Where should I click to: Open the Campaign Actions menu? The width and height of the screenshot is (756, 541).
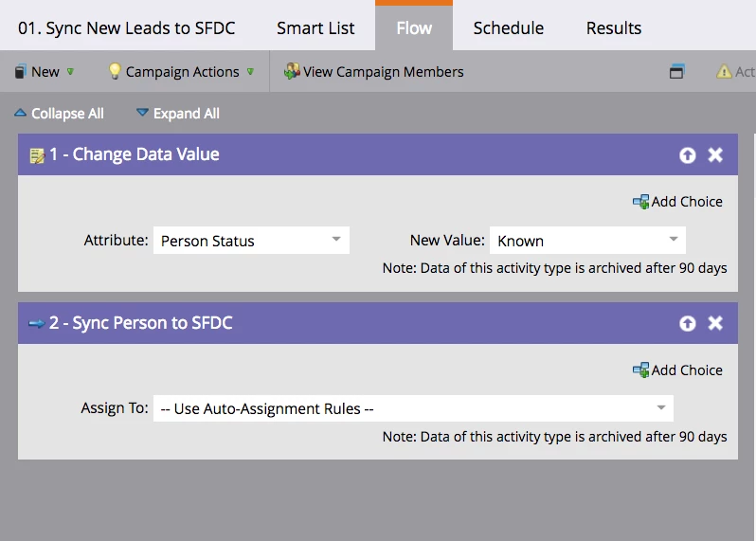[x=181, y=72]
